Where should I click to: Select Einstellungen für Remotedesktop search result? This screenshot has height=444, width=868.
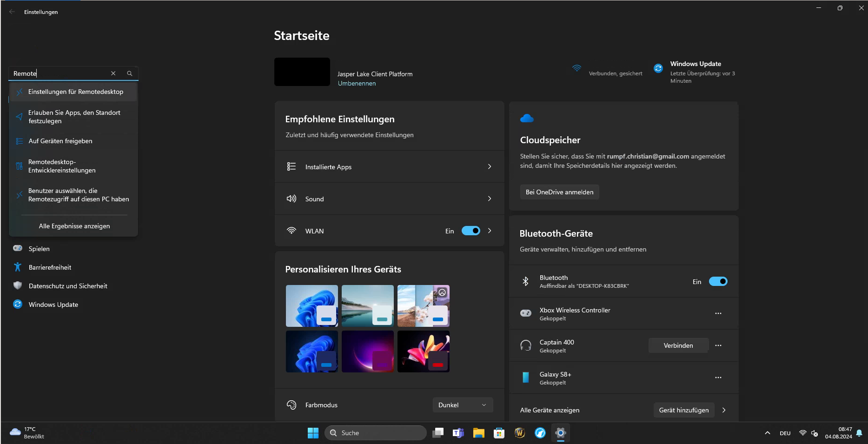coord(75,92)
